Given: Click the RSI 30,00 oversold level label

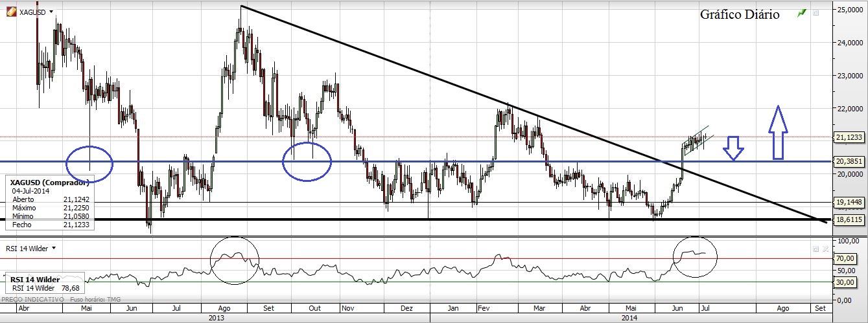Looking at the screenshot, I should pyautogui.click(x=844, y=282).
